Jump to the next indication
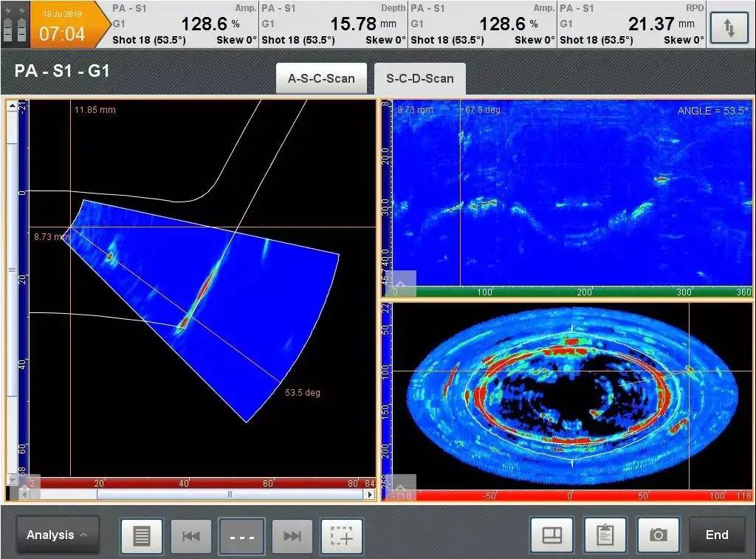The width and height of the screenshot is (756, 559). tap(292, 536)
